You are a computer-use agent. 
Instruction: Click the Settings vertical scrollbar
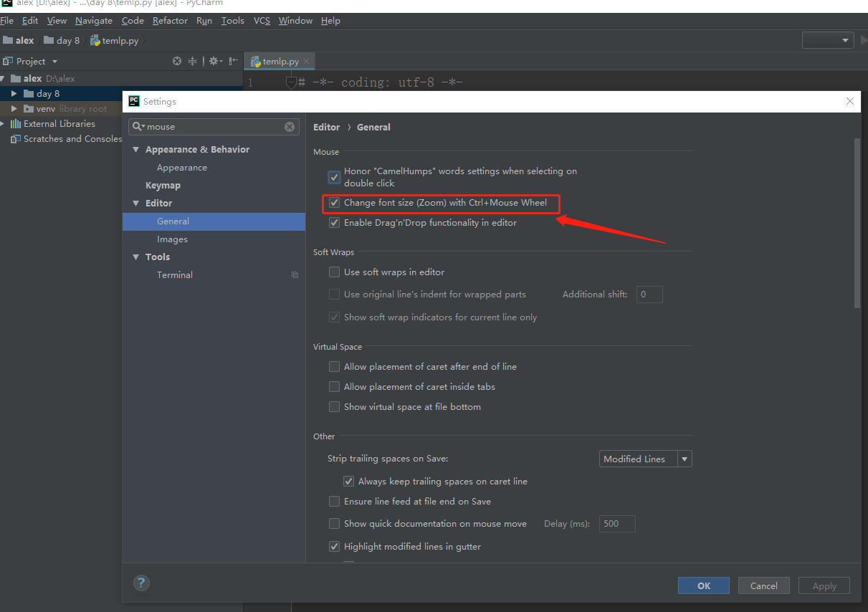tap(857, 222)
